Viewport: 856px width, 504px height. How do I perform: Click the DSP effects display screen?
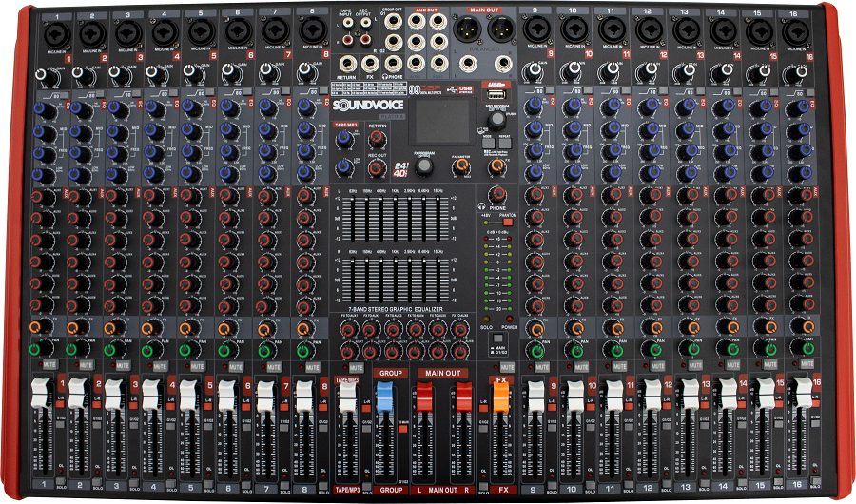click(x=444, y=120)
